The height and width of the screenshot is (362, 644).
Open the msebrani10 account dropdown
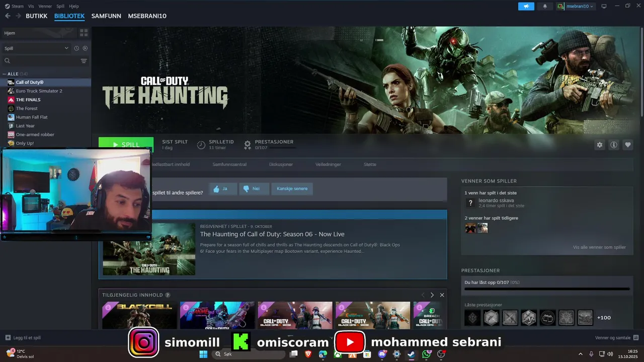(x=576, y=6)
